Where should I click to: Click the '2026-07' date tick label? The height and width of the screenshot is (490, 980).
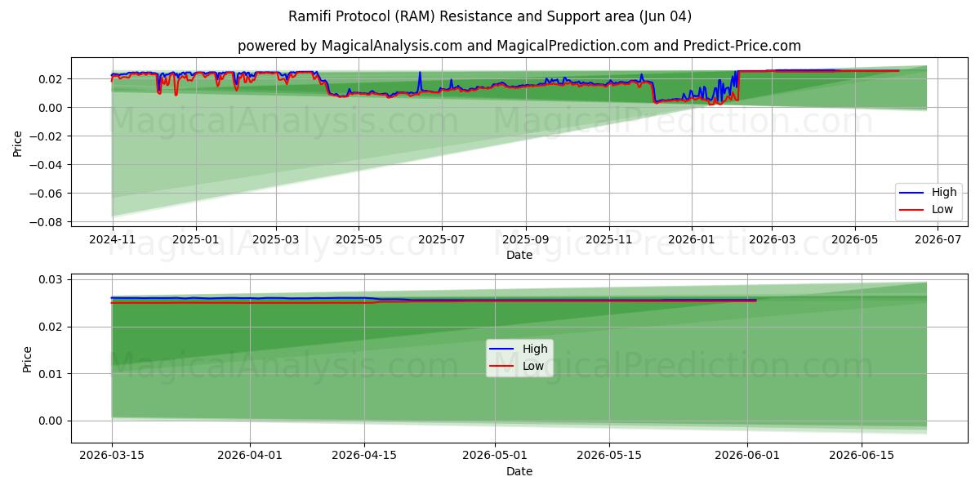938,239
